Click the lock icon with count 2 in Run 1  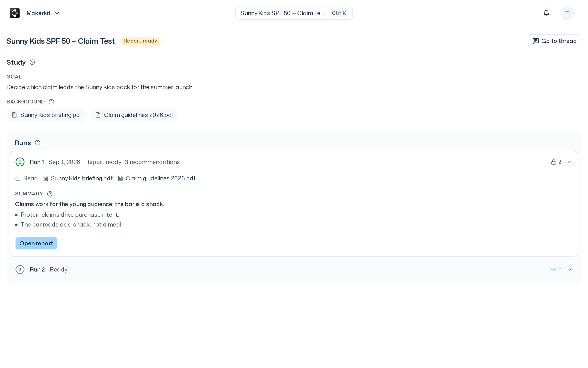coord(556,162)
